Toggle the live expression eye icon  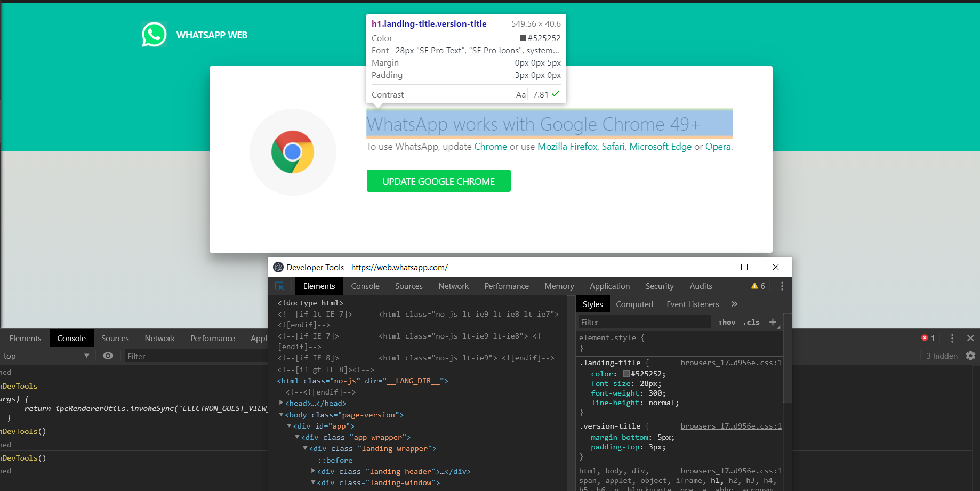point(108,356)
